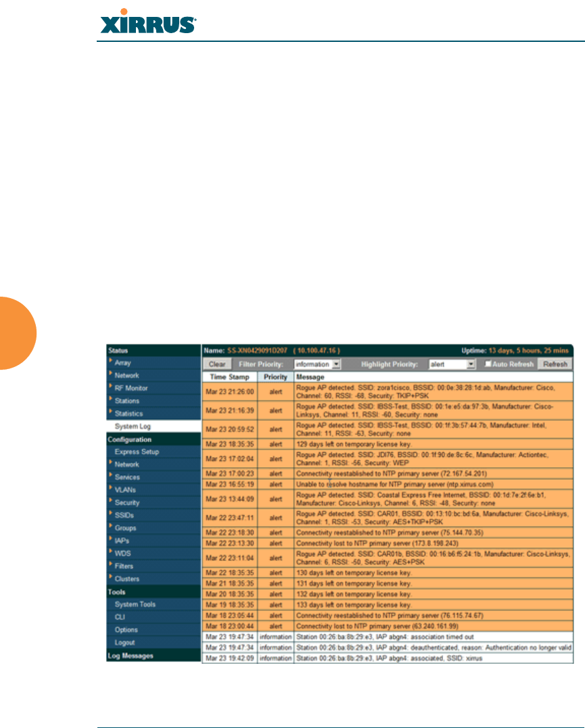The height and width of the screenshot is (728, 585).
Task: Open the Groups configuration menu
Action: pyautogui.click(x=126, y=529)
